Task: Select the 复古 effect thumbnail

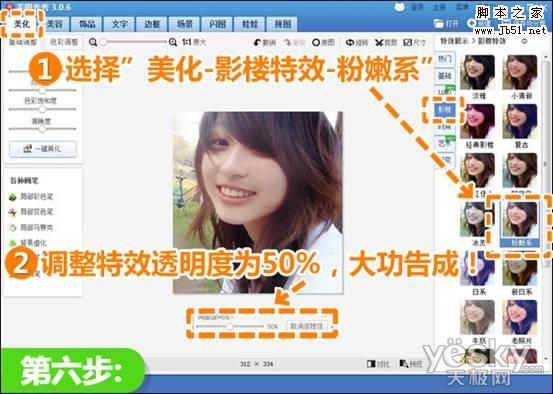Action: pos(521,122)
